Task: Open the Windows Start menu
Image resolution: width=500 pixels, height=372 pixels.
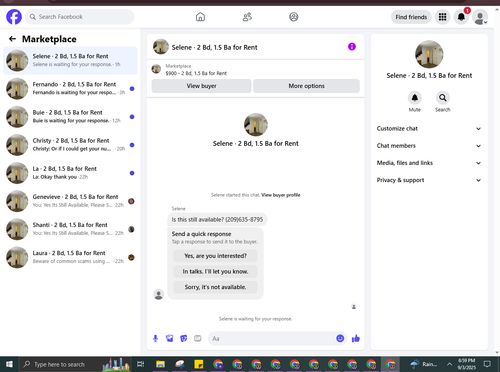Action: [x=9, y=364]
